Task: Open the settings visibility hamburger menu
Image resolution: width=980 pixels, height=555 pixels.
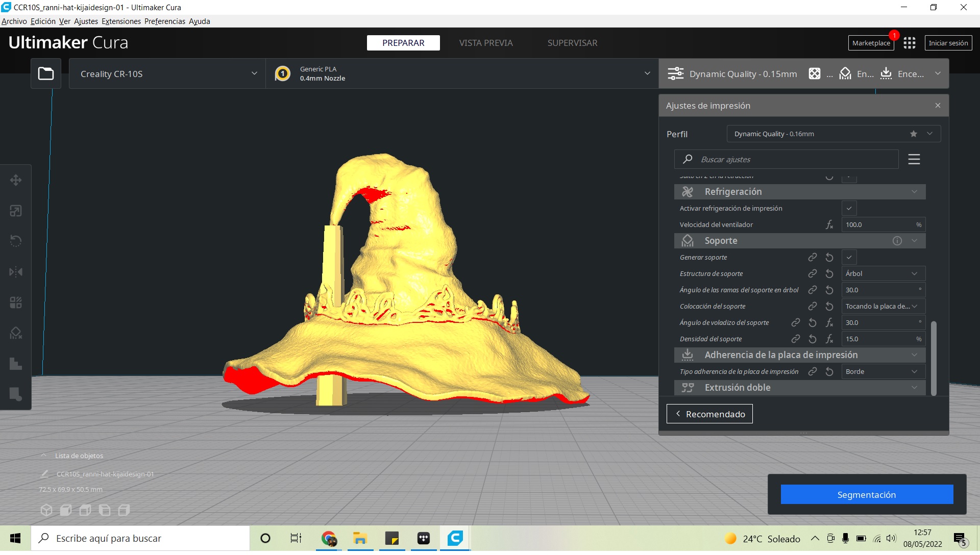Action: tap(914, 159)
